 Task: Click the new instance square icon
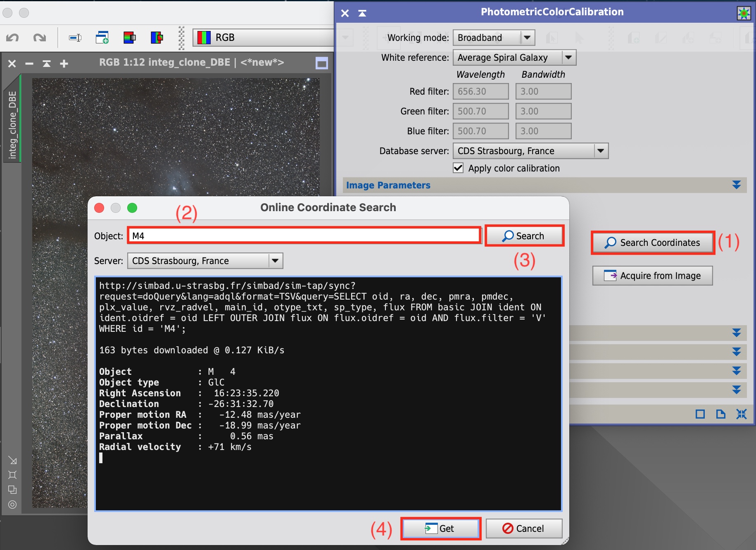tap(700, 414)
